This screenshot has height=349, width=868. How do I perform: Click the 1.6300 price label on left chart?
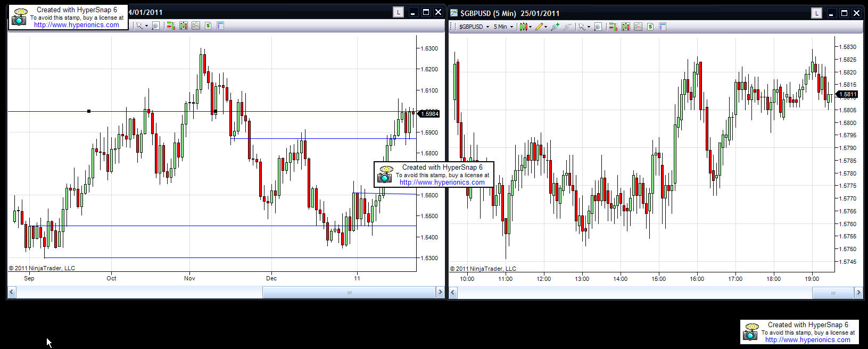[429, 48]
